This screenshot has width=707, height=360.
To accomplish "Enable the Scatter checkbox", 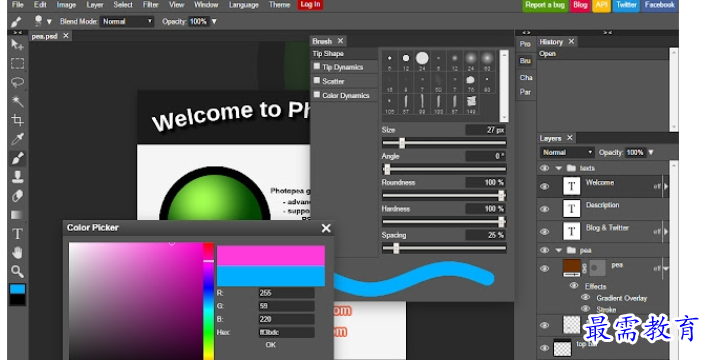I will click(x=317, y=81).
